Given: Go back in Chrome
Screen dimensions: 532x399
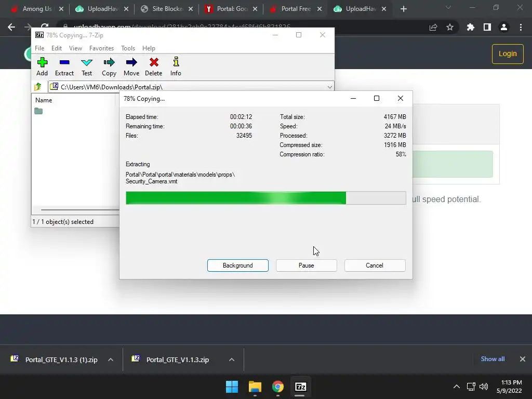Looking at the screenshot, I should click(11, 27).
